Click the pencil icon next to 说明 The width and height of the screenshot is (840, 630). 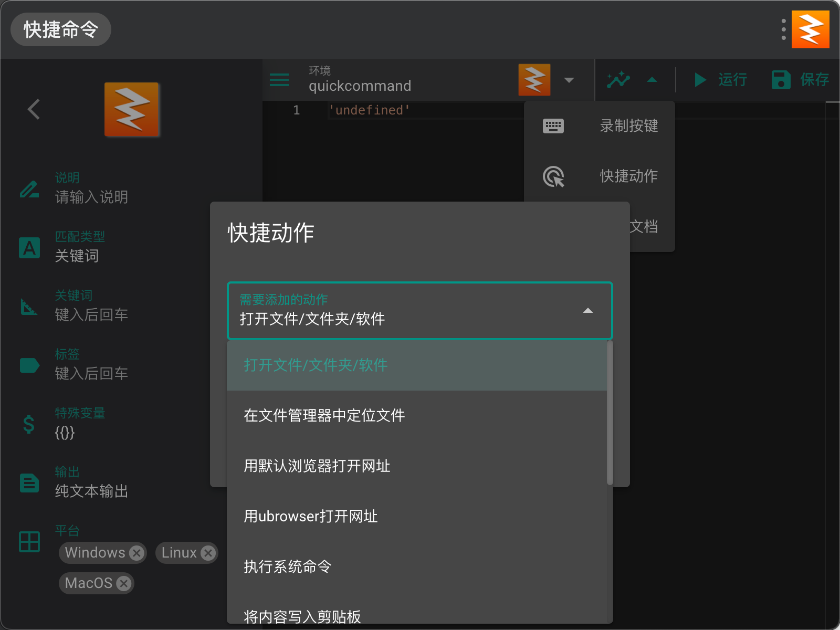tap(29, 189)
